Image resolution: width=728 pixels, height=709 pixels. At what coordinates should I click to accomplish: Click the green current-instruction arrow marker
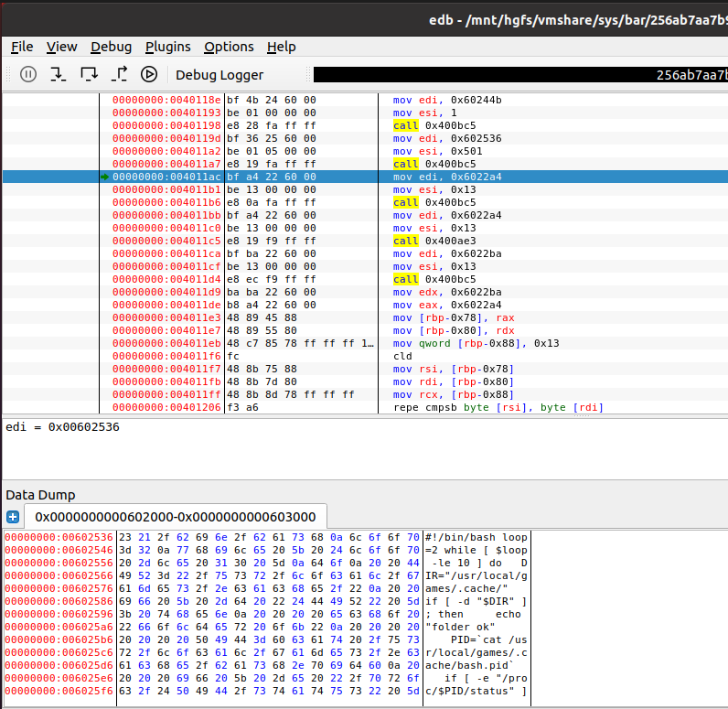tap(105, 177)
